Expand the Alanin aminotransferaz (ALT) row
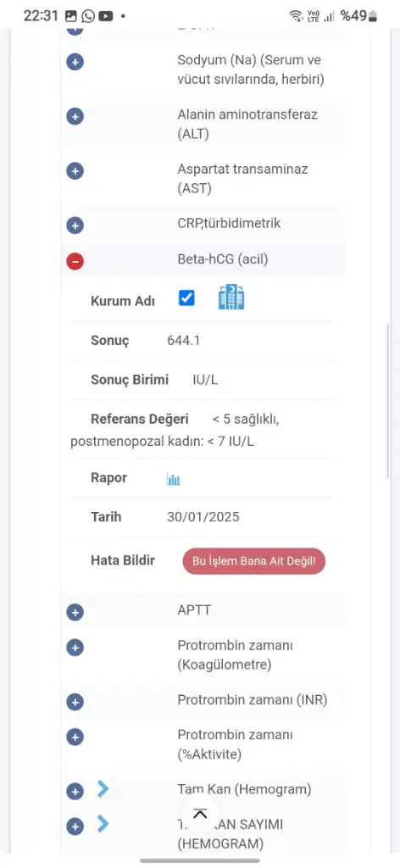Viewport: 400px width, 868px height. 75,116
